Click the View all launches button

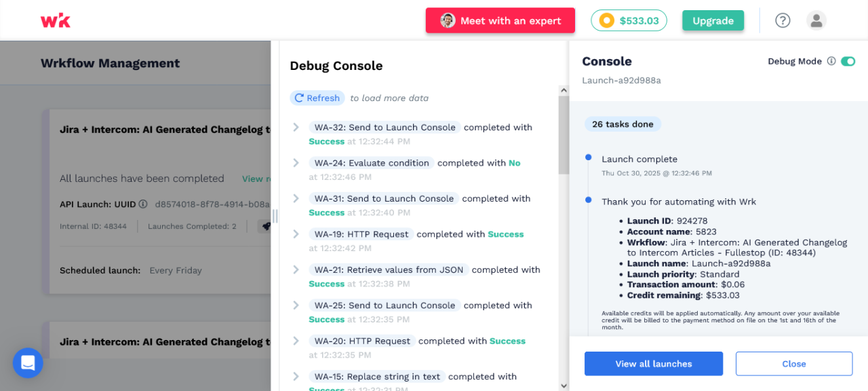point(654,364)
